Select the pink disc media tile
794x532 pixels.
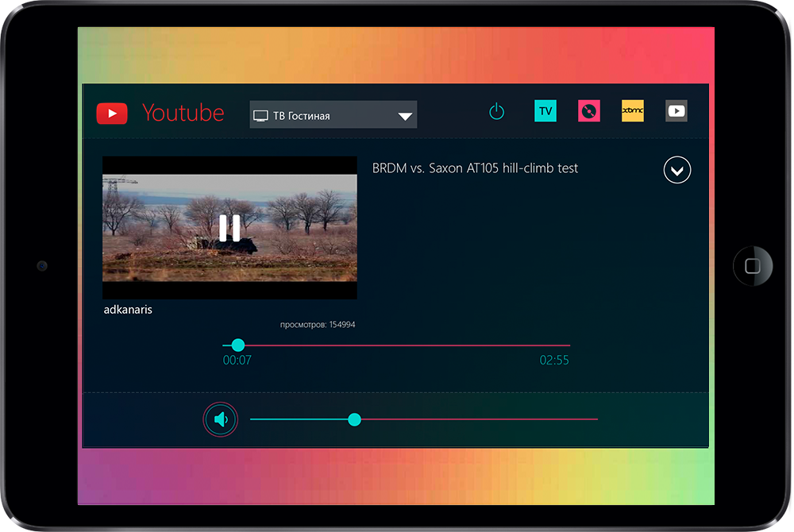click(588, 111)
